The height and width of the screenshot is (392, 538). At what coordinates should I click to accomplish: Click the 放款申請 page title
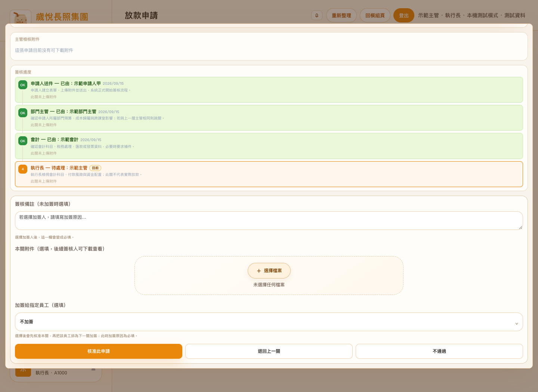coord(141,15)
